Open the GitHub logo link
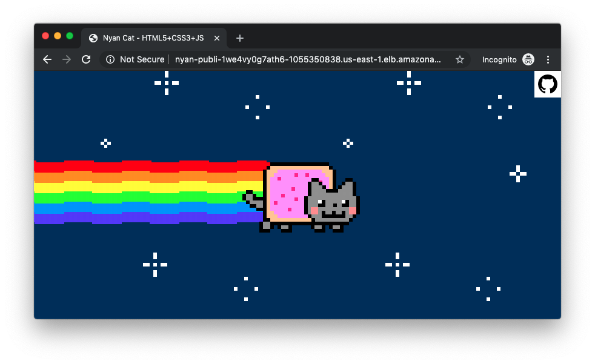 point(548,84)
